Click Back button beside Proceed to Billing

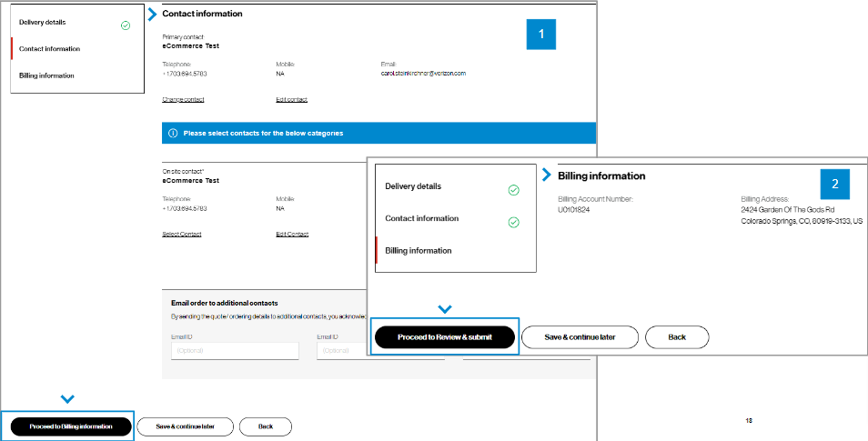(x=266, y=426)
